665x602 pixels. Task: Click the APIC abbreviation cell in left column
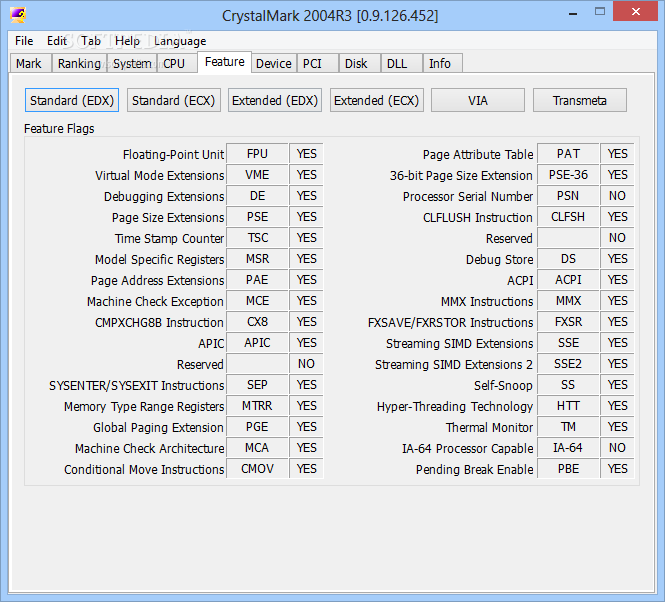[257, 343]
